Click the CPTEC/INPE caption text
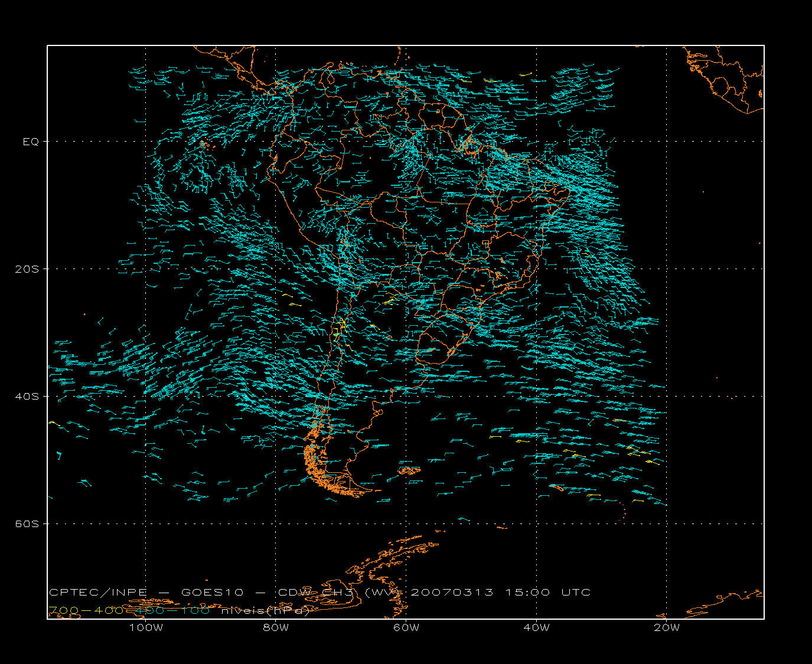This screenshot has width=812, height=664. [x=98, y=593]
